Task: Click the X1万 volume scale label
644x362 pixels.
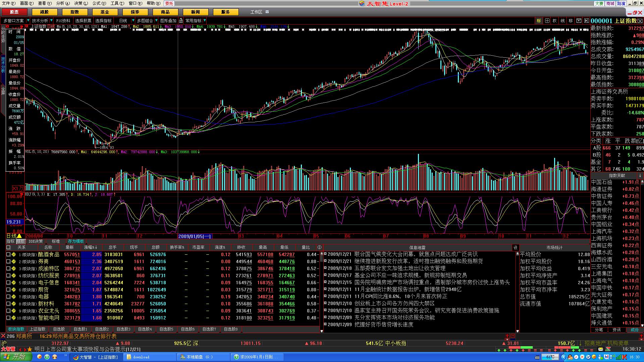Action: click(x=18, y=188)
